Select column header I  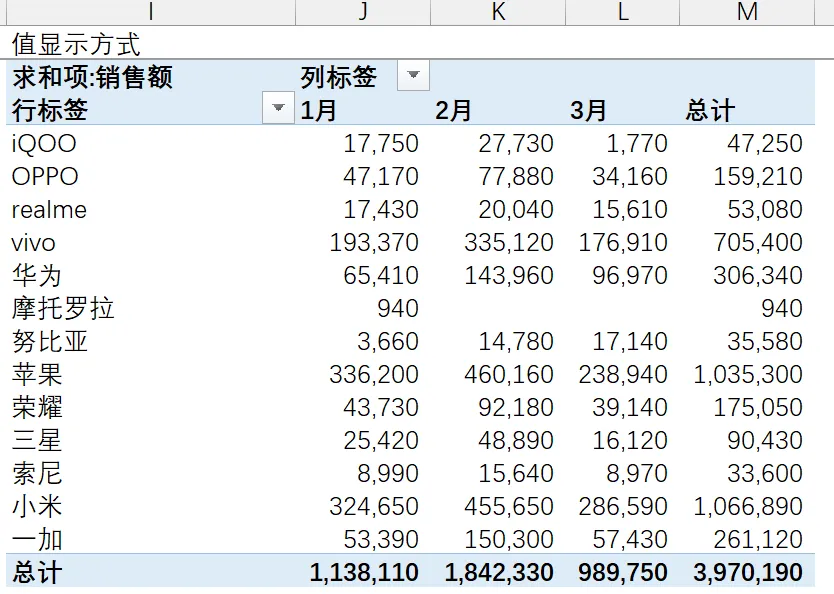coord(151,11)
